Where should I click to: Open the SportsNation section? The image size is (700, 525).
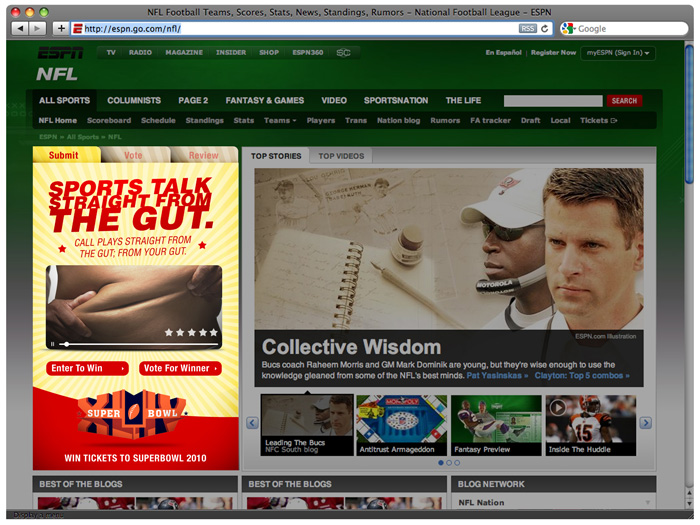396,100
